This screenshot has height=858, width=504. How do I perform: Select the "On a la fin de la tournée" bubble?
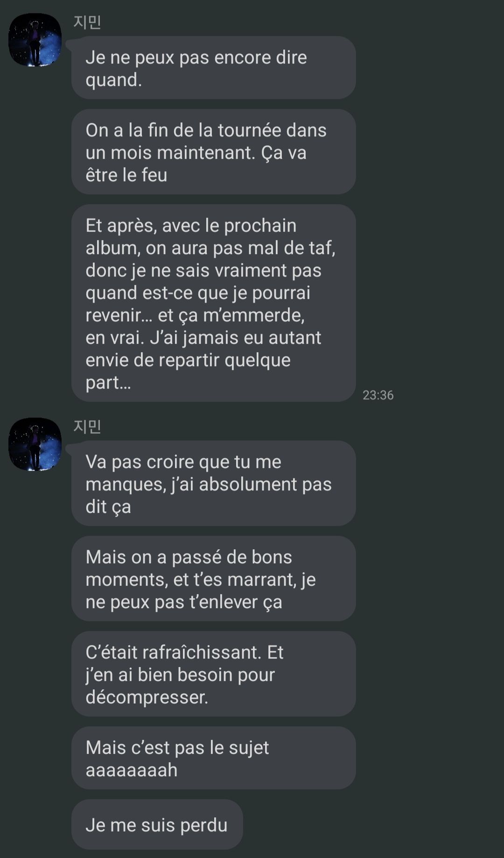(x=214, y=152)
